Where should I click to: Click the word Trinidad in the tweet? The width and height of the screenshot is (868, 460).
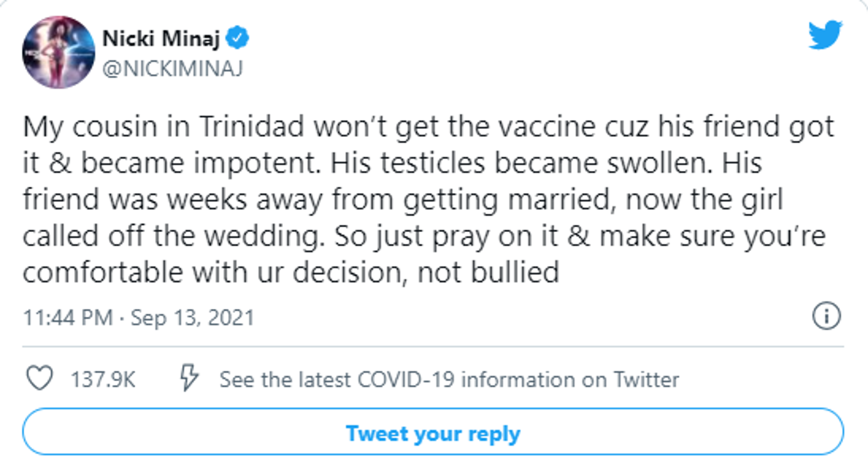click(x=251, y=126)
